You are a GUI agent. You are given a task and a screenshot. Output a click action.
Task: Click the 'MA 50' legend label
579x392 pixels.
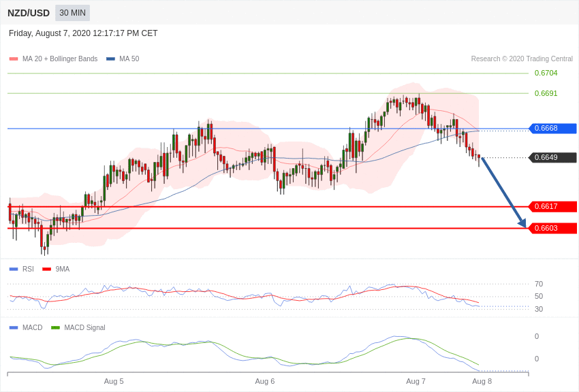[x=129, y=59]
